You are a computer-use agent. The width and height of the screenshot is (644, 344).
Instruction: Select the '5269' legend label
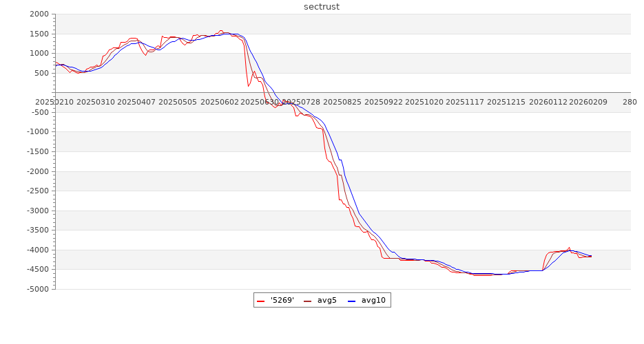[282, 300]
